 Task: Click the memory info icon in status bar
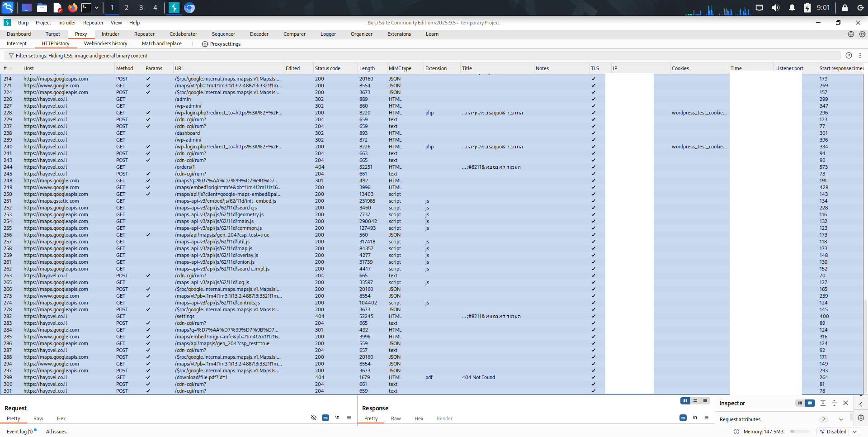(x=736, y=432)
